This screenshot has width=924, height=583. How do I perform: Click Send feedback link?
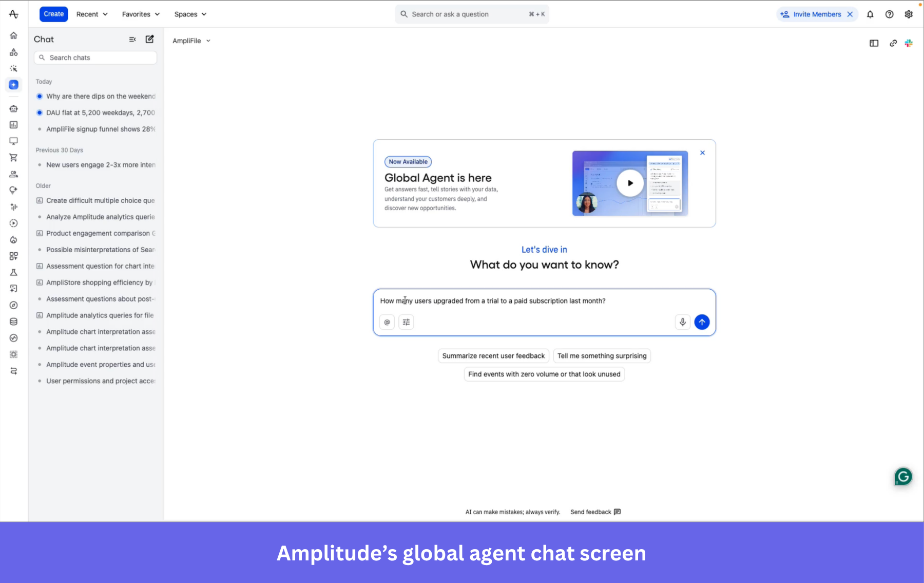pyautogui.click(x=595, y=512)
